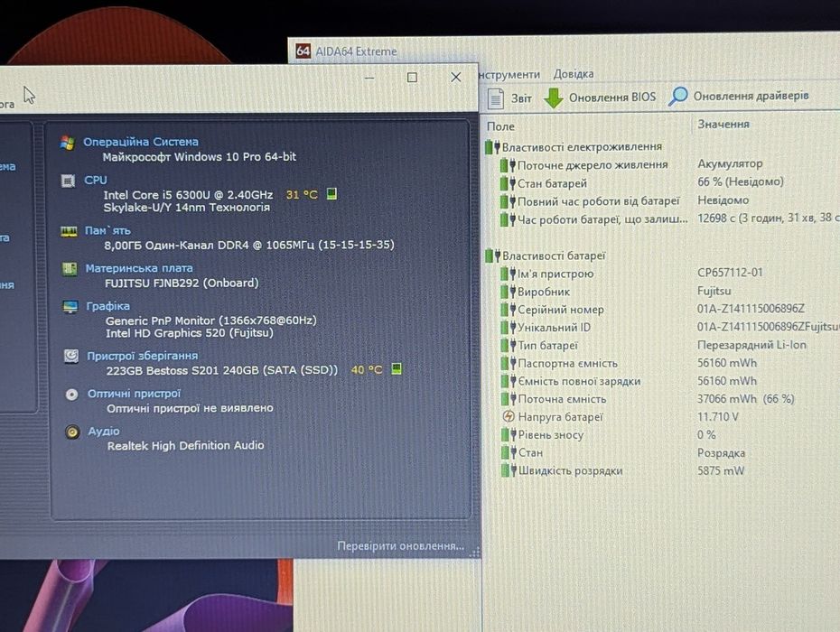This screenshot has height=632, width=840.
Task: Click the battery icon of Властивості електроживлення
Action: 492,147
